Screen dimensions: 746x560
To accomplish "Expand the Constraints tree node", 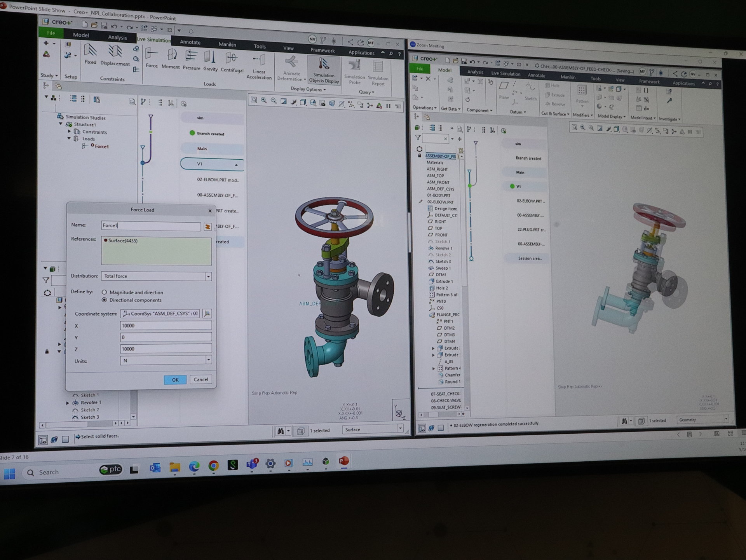I will click(x=70, y=131).
